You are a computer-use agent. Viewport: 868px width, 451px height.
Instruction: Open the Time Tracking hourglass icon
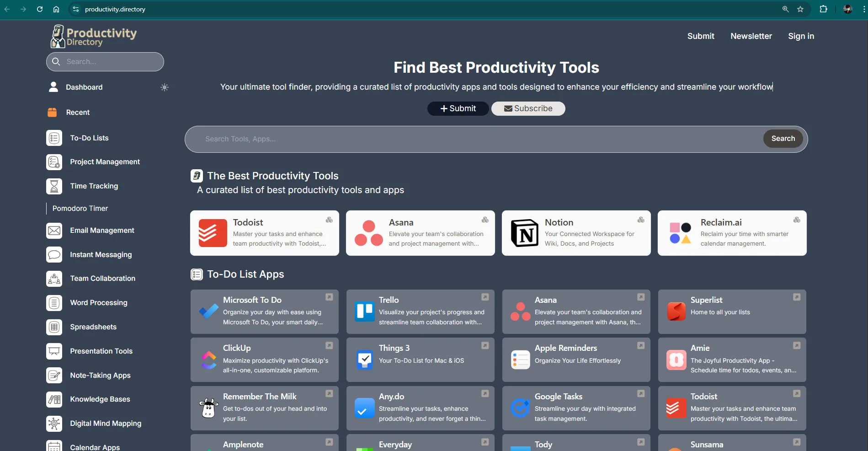click(x=54, y=186)
